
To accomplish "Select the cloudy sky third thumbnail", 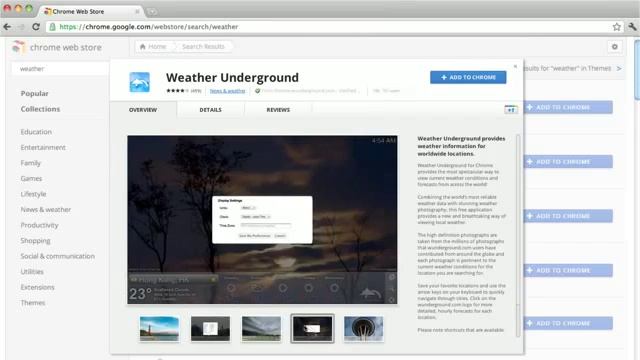I will click(261, 329).
